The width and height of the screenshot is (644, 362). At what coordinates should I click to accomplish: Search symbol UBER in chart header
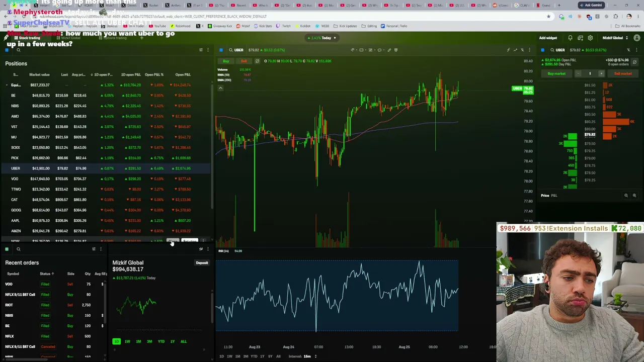235,50
